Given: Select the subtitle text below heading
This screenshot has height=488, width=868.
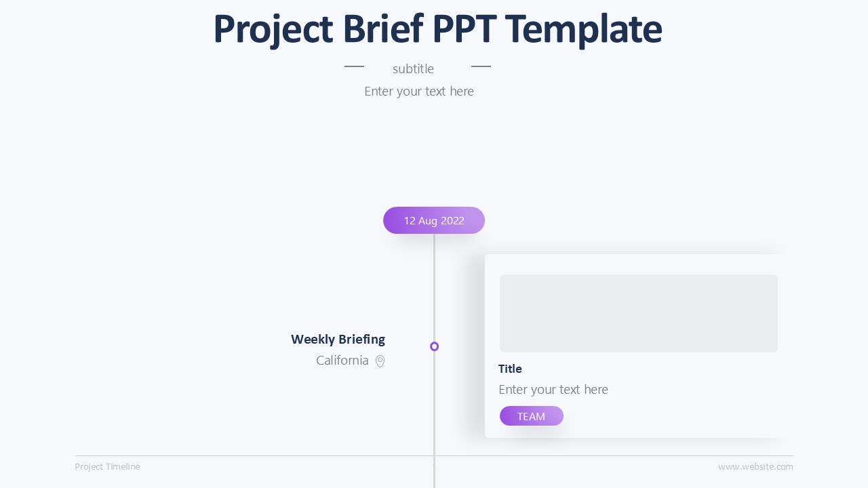Looking at the screenshot, I should (x=413, y=68).
